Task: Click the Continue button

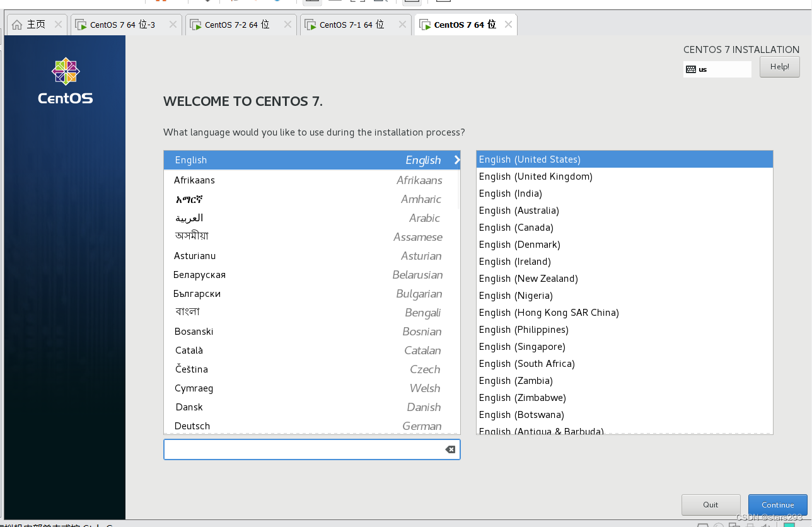Action: pos(777,504)
